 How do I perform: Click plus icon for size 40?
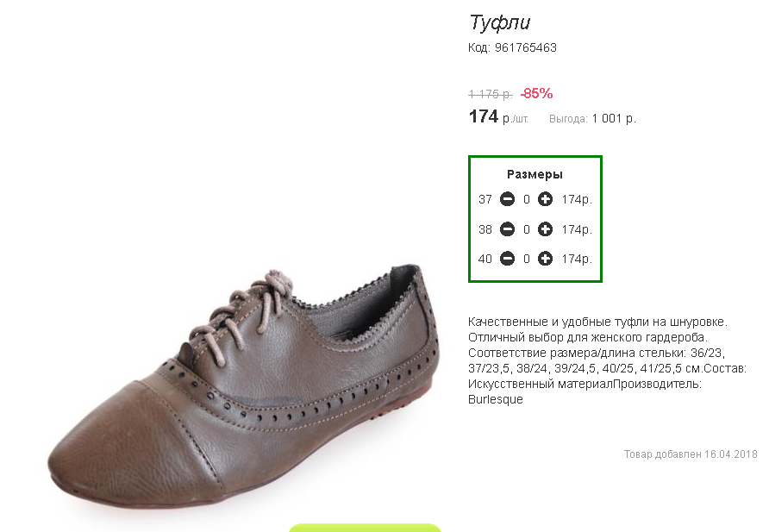(545, 259)
